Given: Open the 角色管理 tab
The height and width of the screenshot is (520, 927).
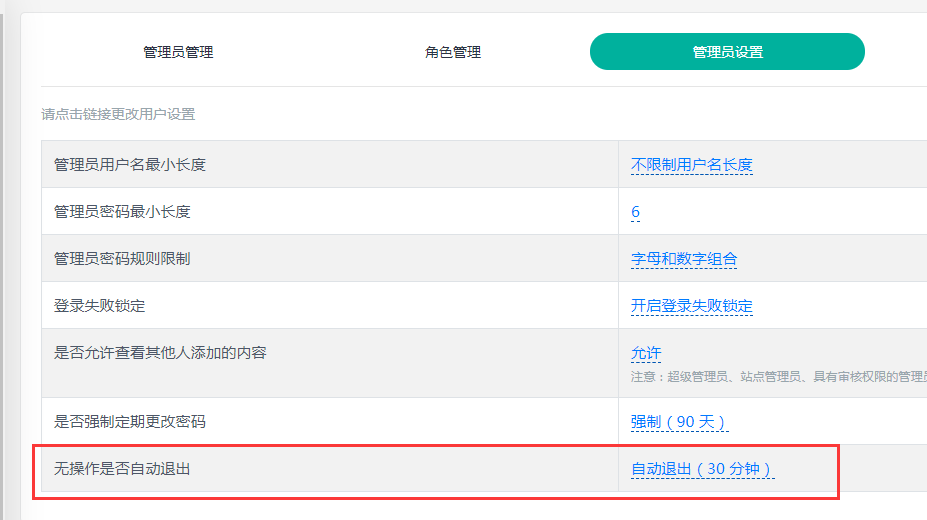Looking at the screenshot, I should (453, 52).
